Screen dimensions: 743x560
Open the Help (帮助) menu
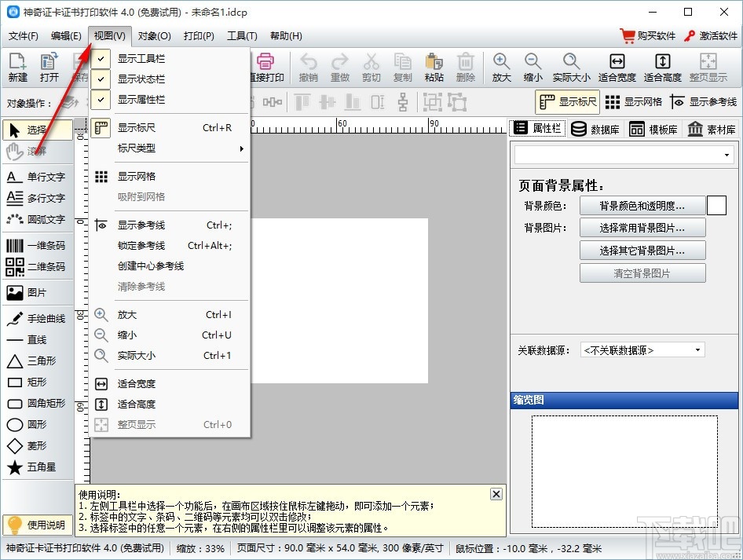coord(286,36)
